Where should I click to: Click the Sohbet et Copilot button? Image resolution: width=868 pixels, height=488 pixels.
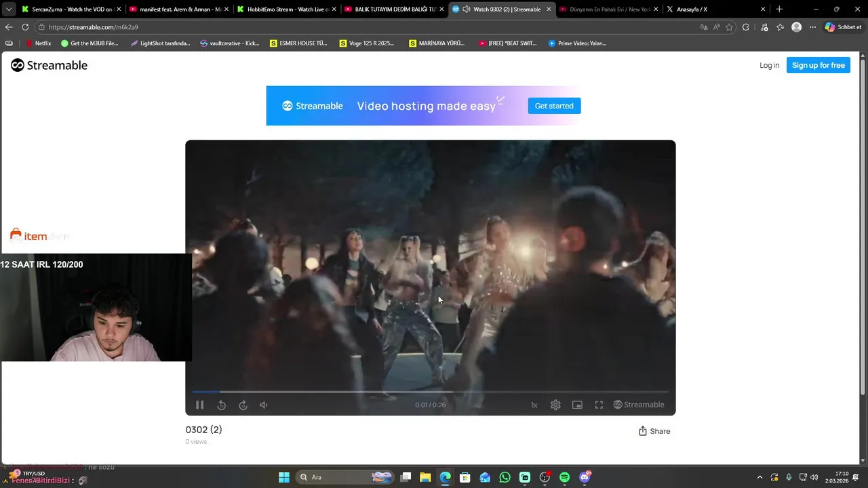click(x=843, y=27)
